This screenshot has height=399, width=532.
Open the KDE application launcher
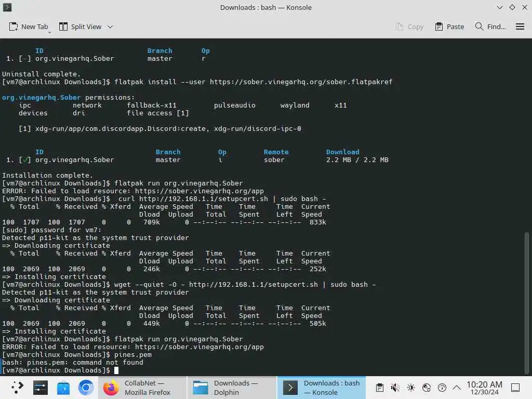click(17, 388)
